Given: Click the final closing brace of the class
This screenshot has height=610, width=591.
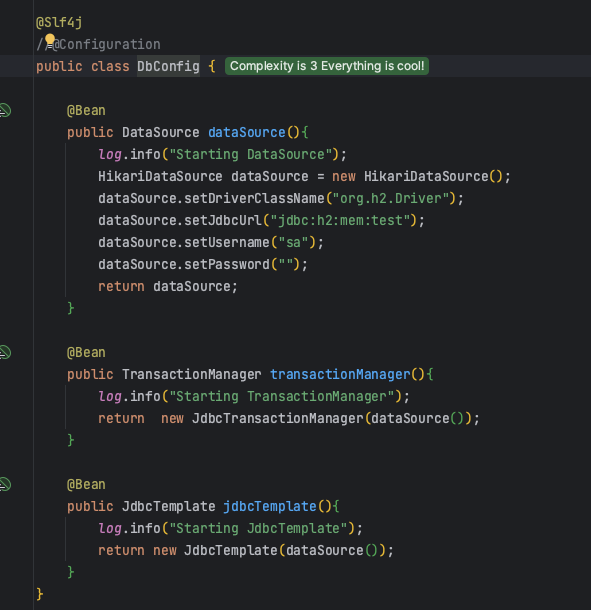Looking at the screenshot, I should [x=40, y=594].
